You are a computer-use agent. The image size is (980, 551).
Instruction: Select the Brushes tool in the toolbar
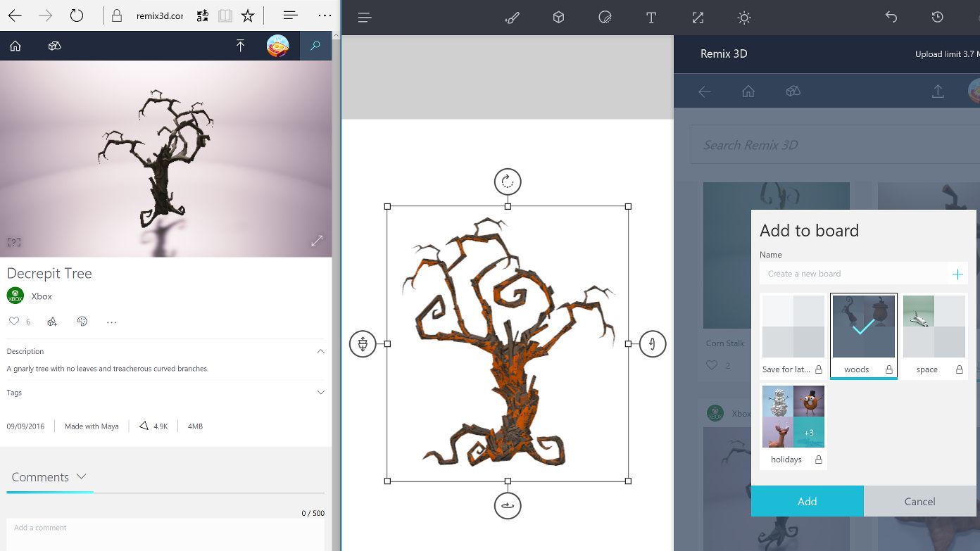click(512, 17)
